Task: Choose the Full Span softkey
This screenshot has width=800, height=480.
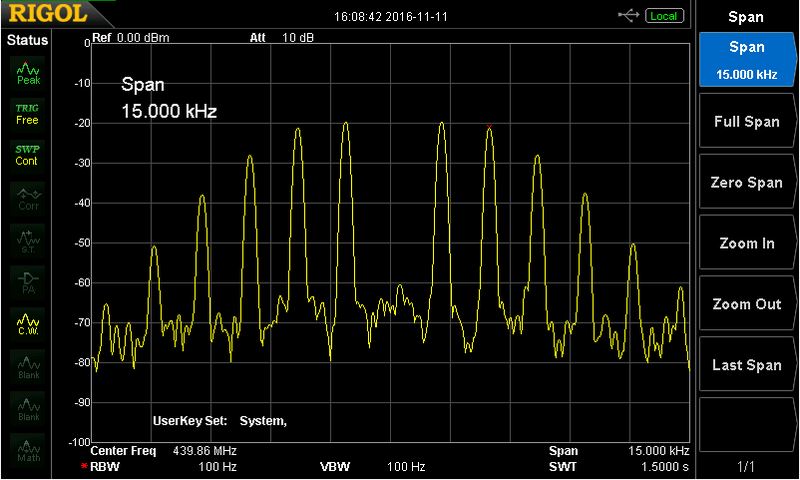Action: [x=746, y=121]
